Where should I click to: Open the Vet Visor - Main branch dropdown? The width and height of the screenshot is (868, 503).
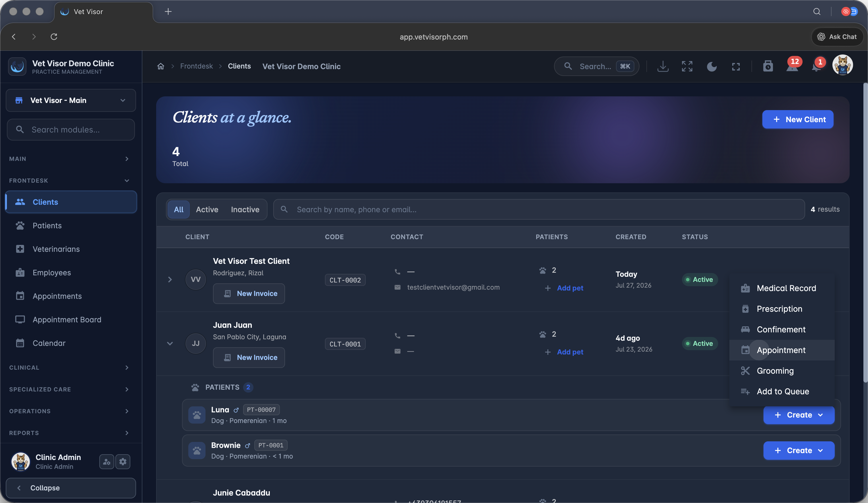(x=71, y=100)
